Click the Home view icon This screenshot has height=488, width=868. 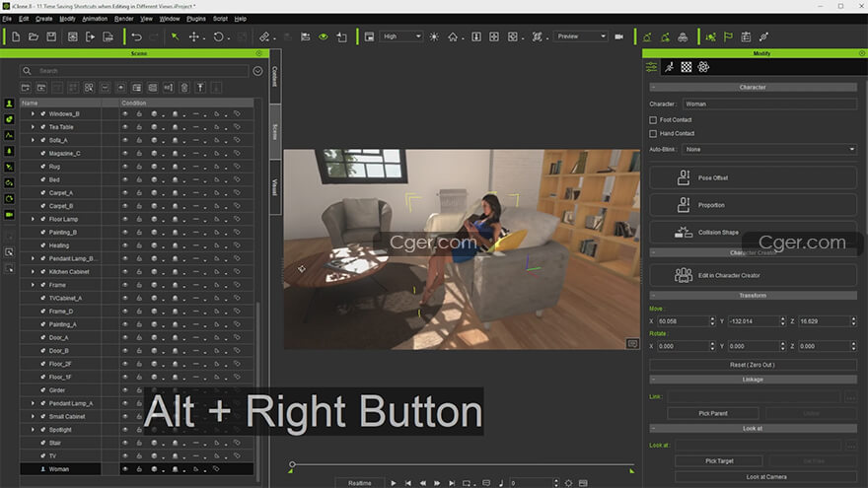point(453,37)
